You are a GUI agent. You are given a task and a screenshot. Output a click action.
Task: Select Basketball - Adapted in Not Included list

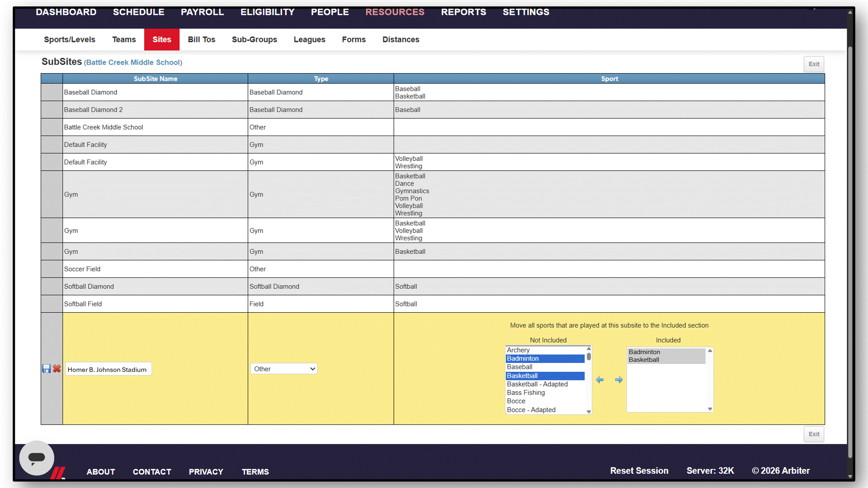pos(545,384)
